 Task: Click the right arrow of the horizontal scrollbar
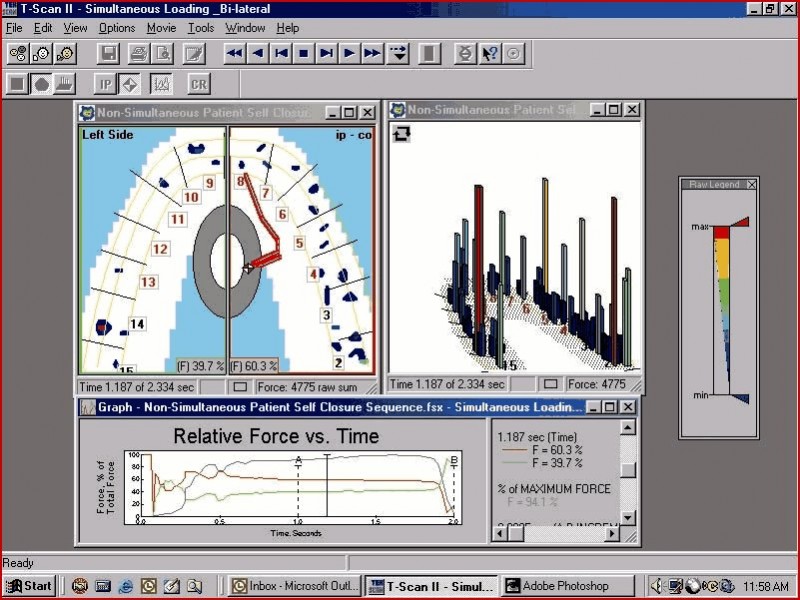612,534
